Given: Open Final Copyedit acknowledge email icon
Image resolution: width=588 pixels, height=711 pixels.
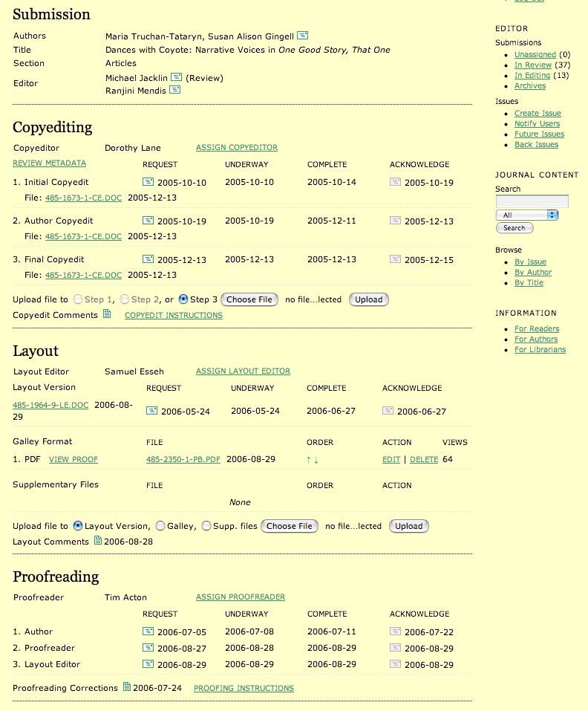Looking at the screenshot, I should coord(396,259).
